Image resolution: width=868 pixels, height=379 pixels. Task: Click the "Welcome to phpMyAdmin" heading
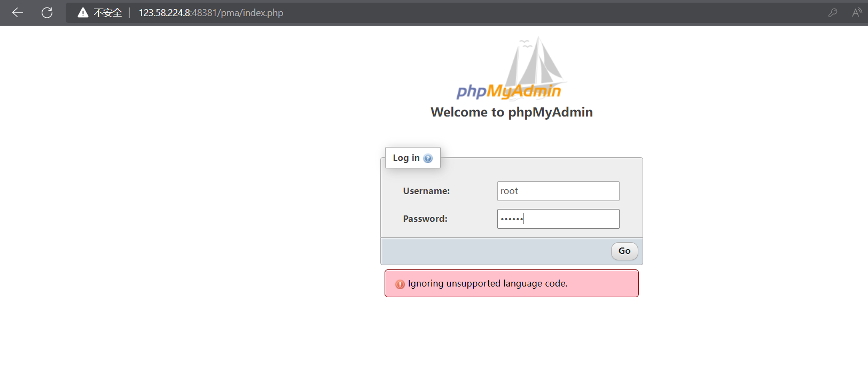point(512,112)
